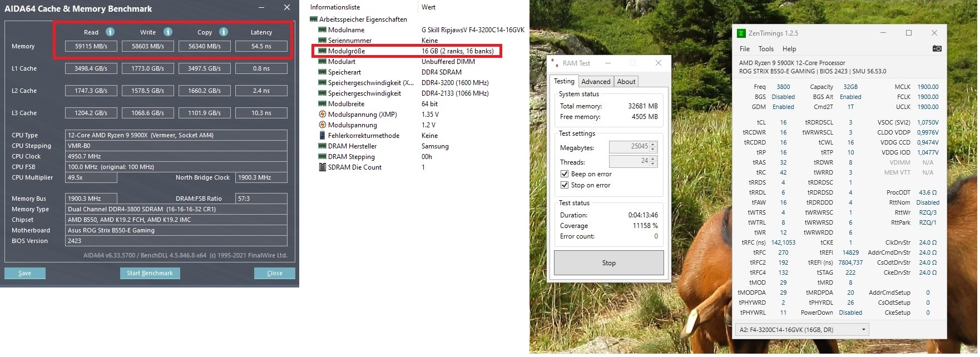This screenshot has height=357, width=980.
Task: Click the tRFC value 270 in ZenTimings
Action: (x=783, y=252)
